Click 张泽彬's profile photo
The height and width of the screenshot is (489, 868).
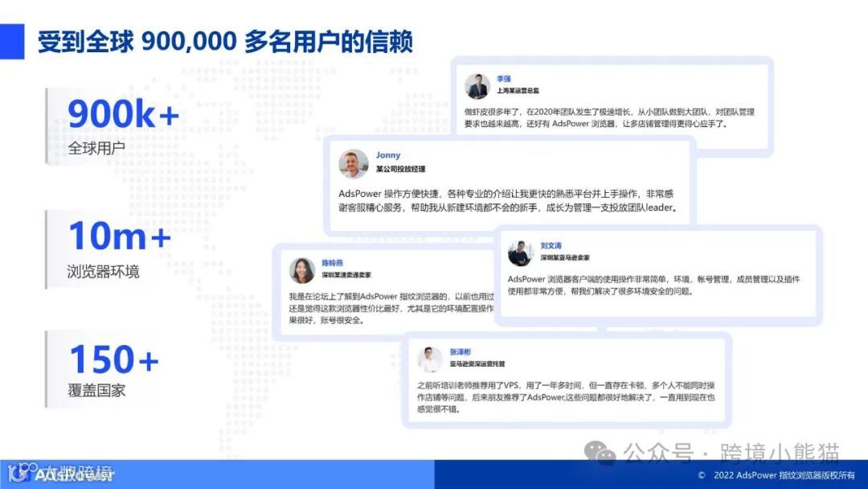coord(429,360)
